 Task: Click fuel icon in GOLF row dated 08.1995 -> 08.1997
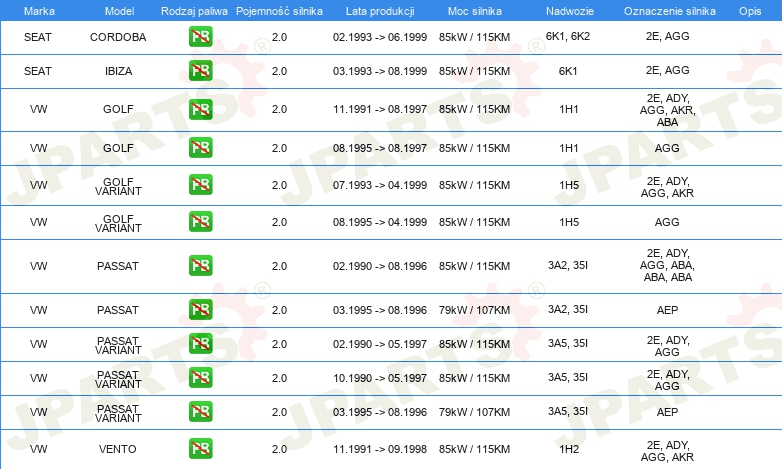pyautogui.click(x=200, y=148)
